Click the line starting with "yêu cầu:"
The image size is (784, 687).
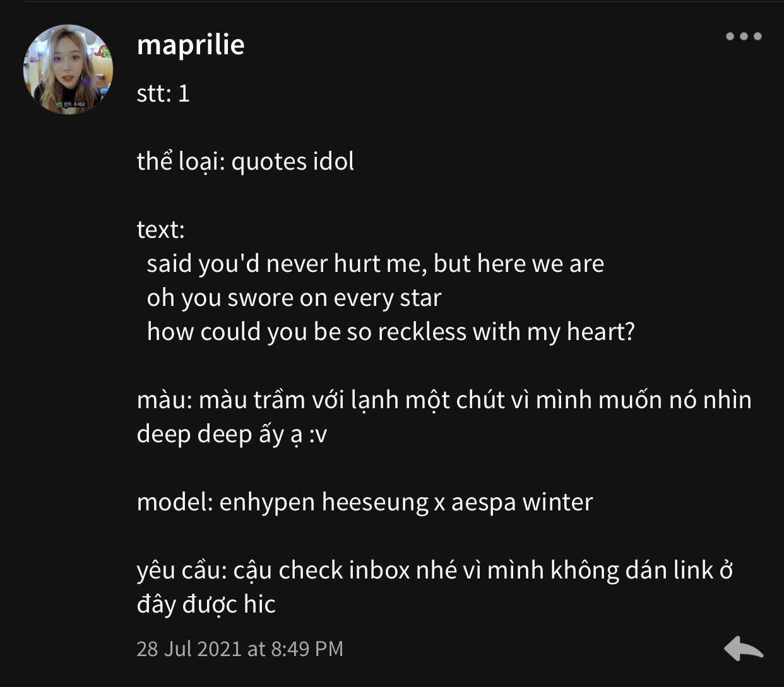tap(434, 570)
